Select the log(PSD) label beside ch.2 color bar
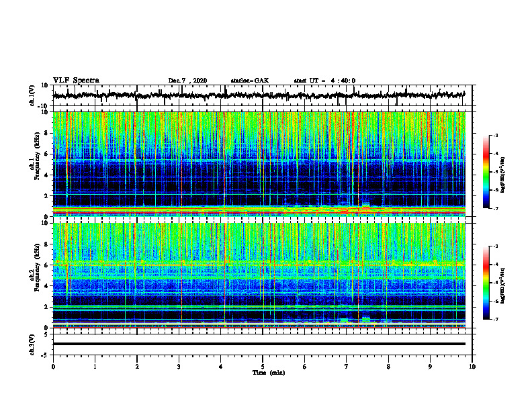The width and height of the screenshot is (532, 411). click(x=503, y=285)
